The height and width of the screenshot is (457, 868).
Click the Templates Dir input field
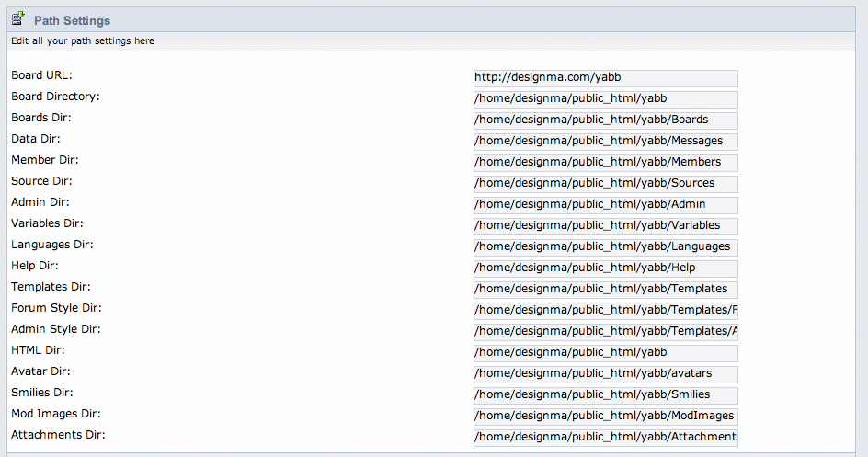605,290
